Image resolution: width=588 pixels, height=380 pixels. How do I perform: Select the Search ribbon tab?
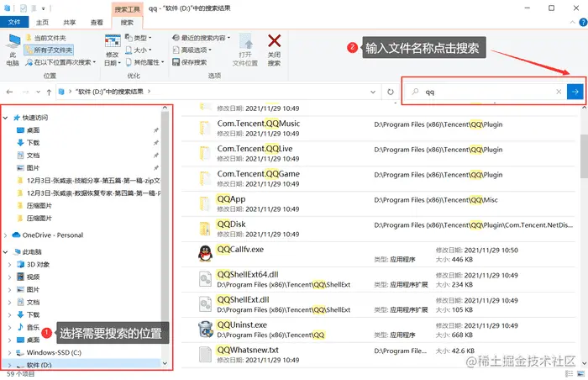click(x=127, y=23)
